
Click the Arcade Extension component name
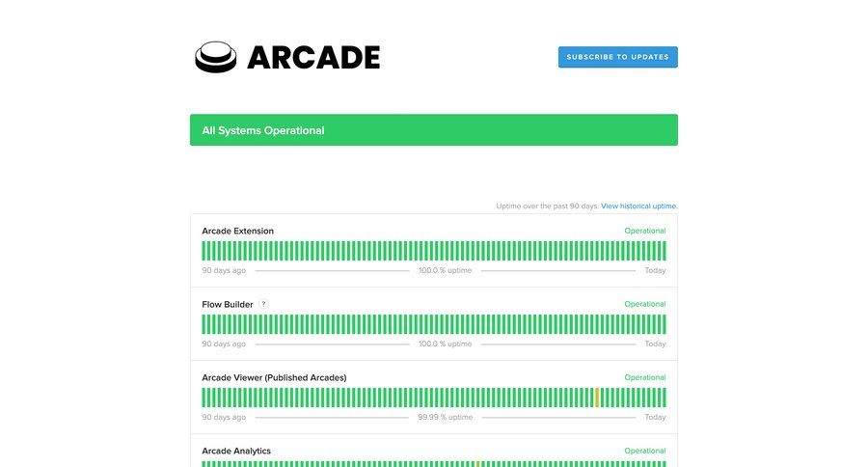(x=237, y=231)
